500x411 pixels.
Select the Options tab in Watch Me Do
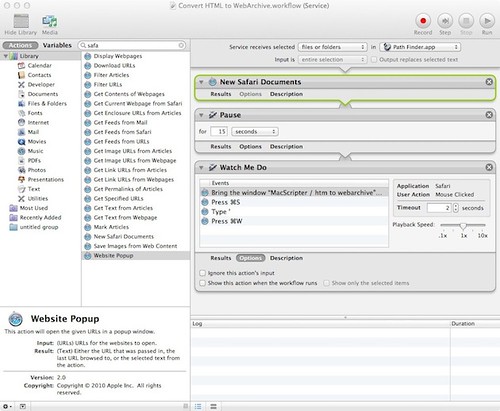coord(250,258)
